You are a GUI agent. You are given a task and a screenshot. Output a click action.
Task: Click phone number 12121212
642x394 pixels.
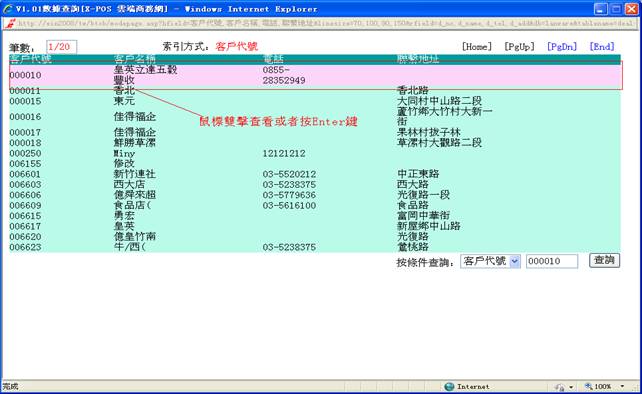[x=284, y=154]
